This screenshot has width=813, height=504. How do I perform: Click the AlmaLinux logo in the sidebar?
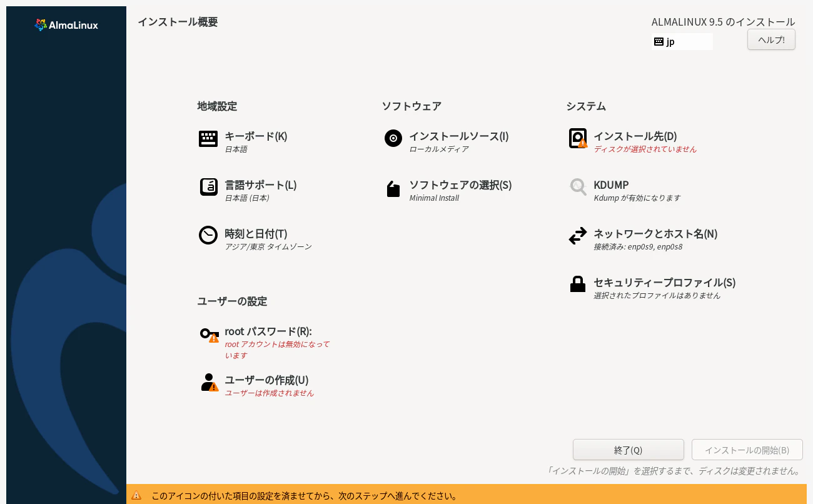click(66, 25)
